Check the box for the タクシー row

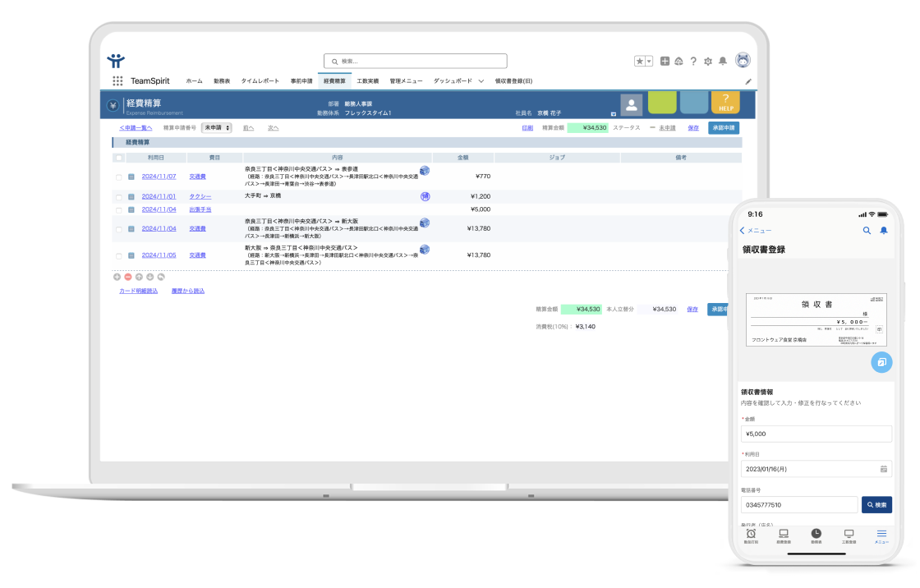click(119, 197)
